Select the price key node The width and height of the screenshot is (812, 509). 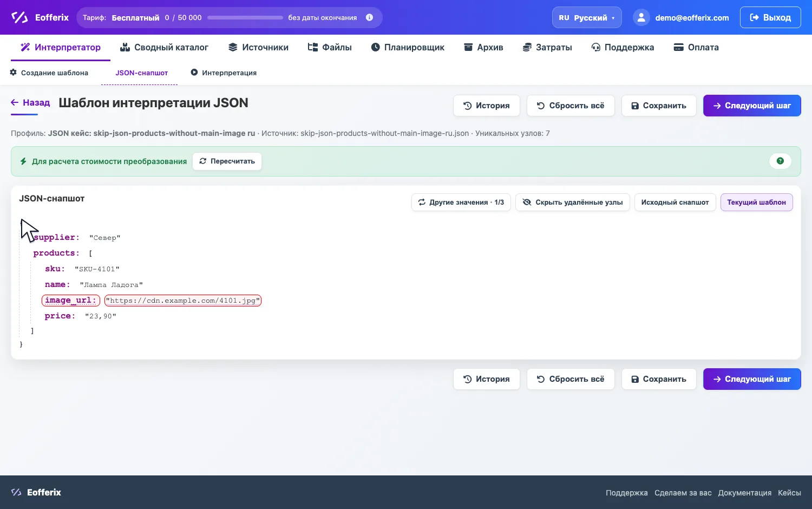coord(60,316)
